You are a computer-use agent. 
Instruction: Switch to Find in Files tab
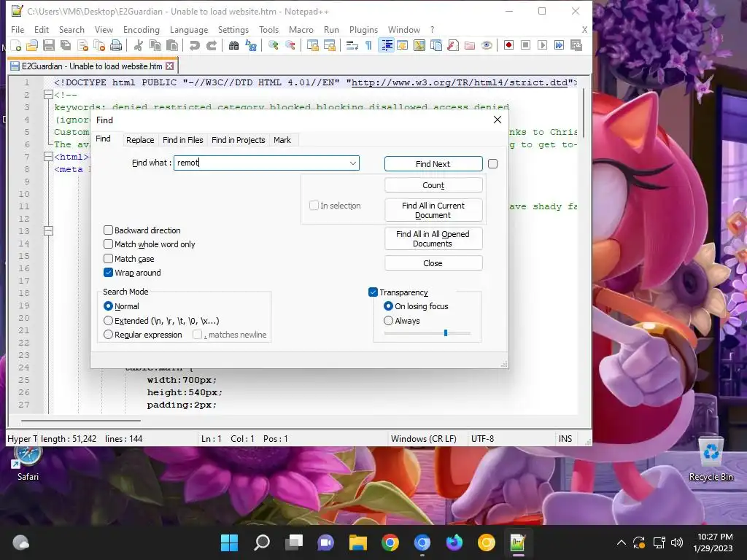183,140
